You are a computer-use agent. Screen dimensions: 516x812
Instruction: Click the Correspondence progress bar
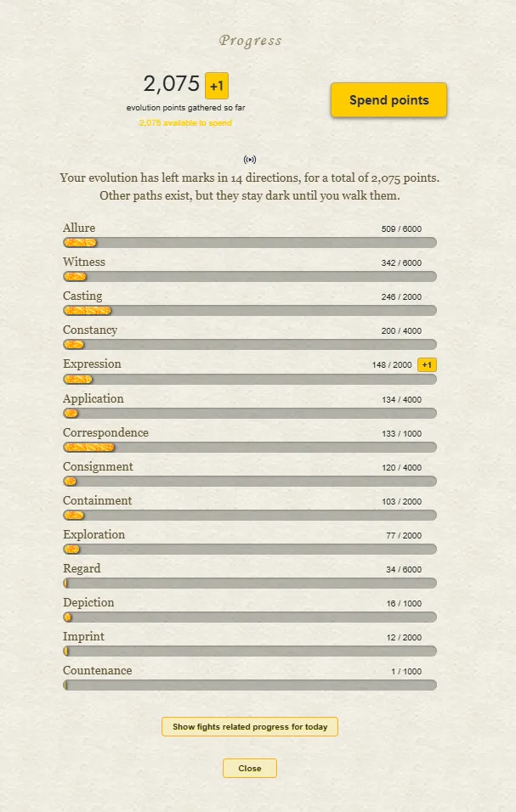tap(250, 447)
